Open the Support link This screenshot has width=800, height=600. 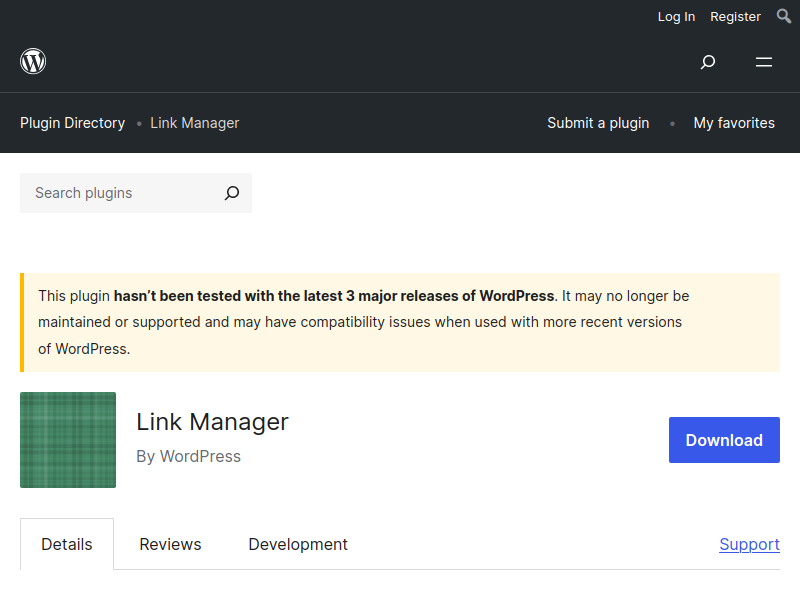tap(749, 544)
